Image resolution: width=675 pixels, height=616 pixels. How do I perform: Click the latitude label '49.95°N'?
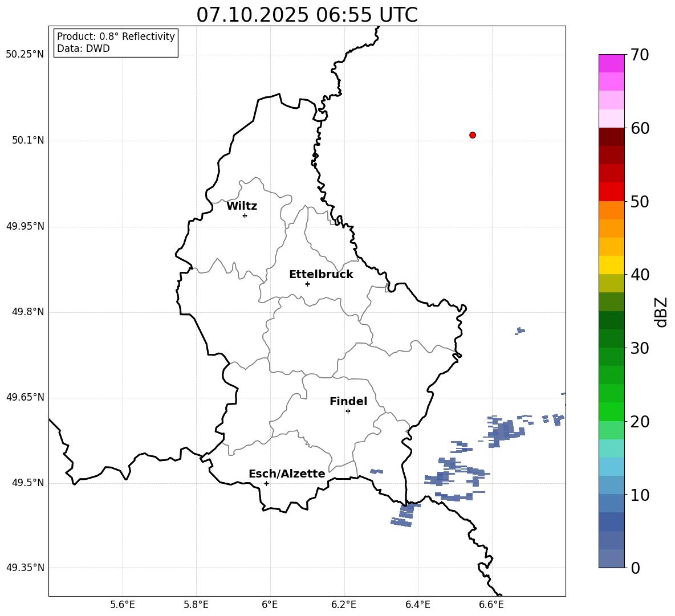(25, 226)
